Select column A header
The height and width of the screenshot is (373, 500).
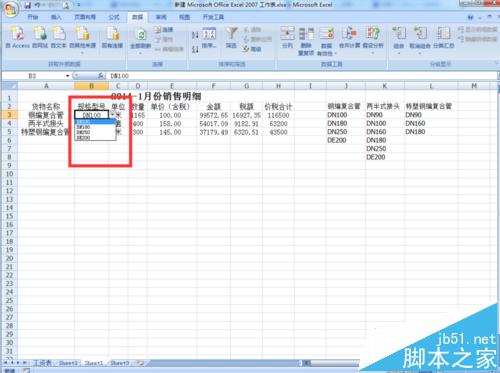coord(46,86)
